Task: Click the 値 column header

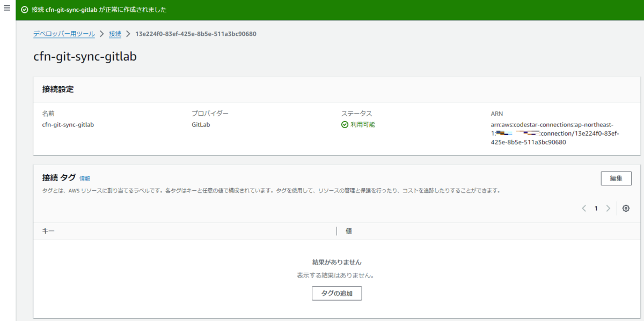Action: pyautogui.click(x=349, y=231)
